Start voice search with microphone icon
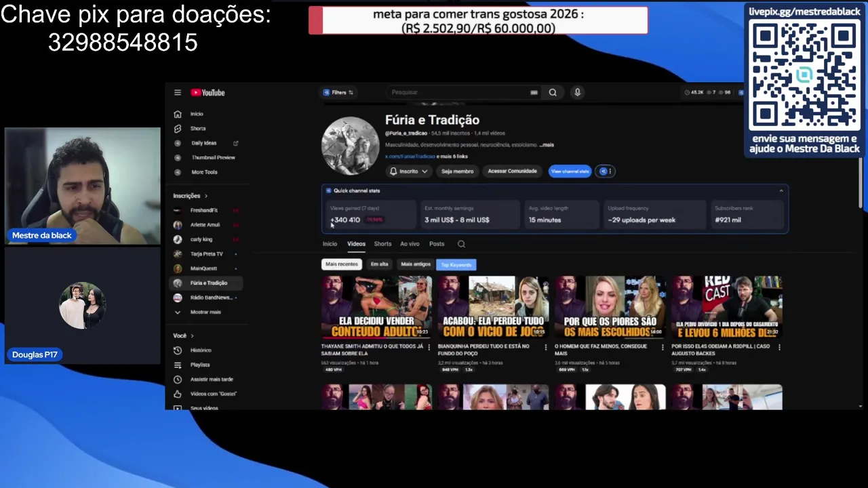Image resolution: width=868 pixels, height=488 pixels. tap(577, 92)
